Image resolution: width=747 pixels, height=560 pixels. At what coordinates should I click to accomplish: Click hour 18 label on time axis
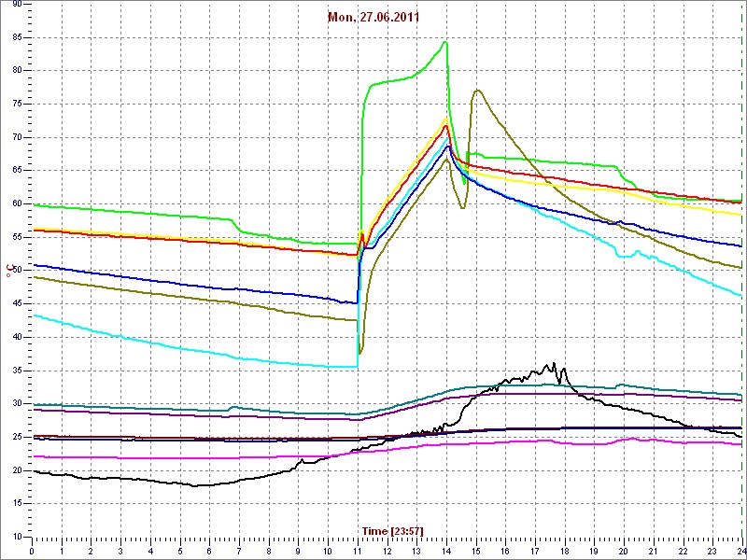[564, 553]
